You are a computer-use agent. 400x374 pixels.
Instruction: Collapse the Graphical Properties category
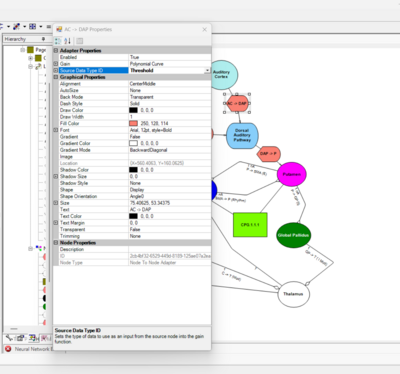[56, 77]
